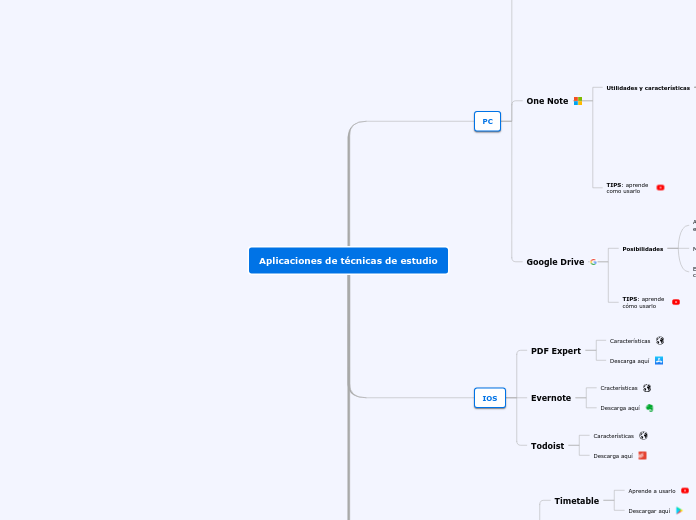Click the Google Play icon beside Descargar aquí
This screenshot has height=520, width=696.
679,511
